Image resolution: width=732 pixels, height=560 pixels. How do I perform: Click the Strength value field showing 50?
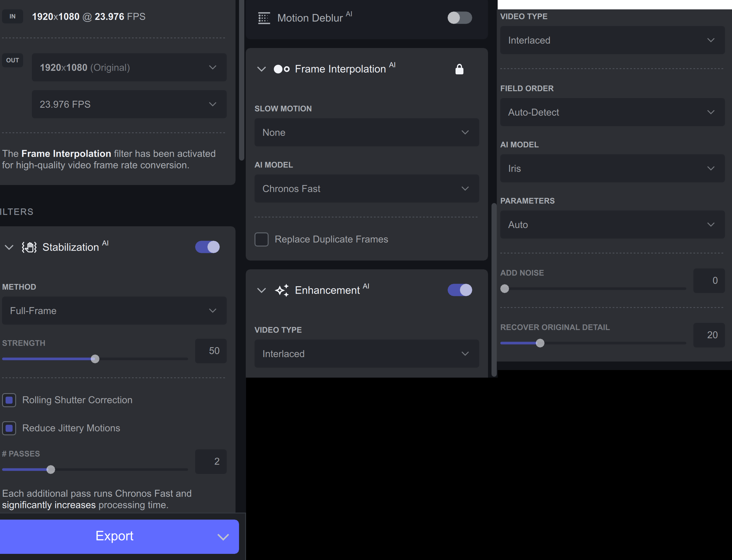211,351
